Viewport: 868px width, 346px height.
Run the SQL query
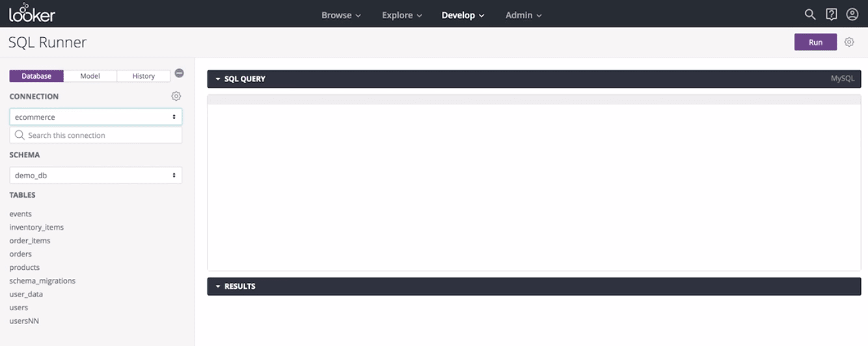click(815, 42)
